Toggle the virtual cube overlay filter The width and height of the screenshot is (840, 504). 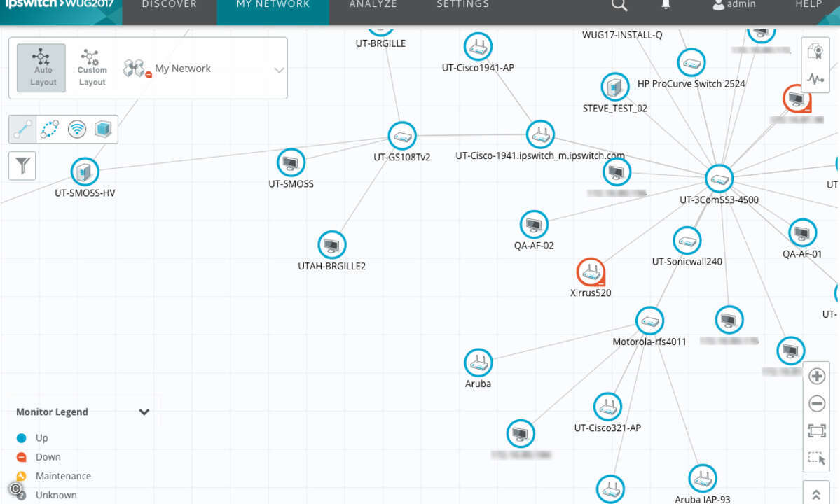pos(103,129)
